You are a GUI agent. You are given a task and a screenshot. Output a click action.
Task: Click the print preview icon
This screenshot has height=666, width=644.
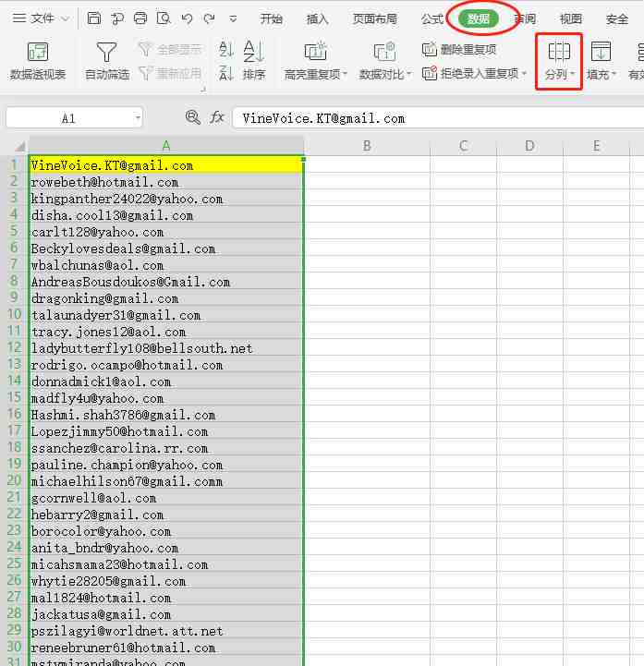click(x=164, y=18)
